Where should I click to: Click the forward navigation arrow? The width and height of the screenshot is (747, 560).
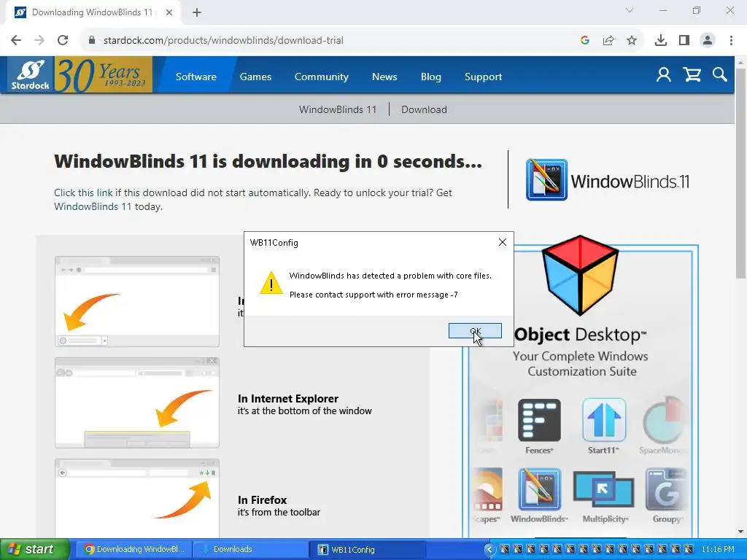click(x=39, y=41)
